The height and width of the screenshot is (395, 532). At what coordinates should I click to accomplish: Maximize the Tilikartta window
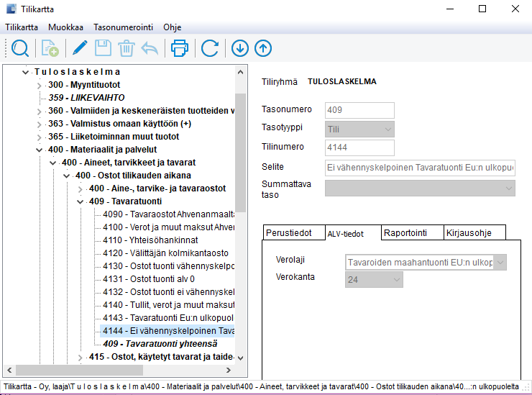pos(482,9)
